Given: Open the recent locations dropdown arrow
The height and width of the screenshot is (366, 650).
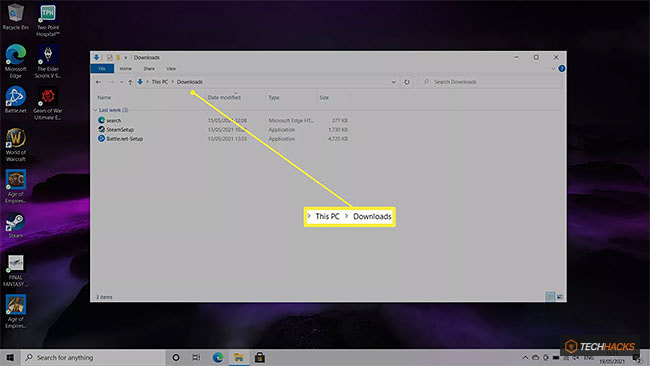Looking at the screenshot, I should tap(121, 82).
